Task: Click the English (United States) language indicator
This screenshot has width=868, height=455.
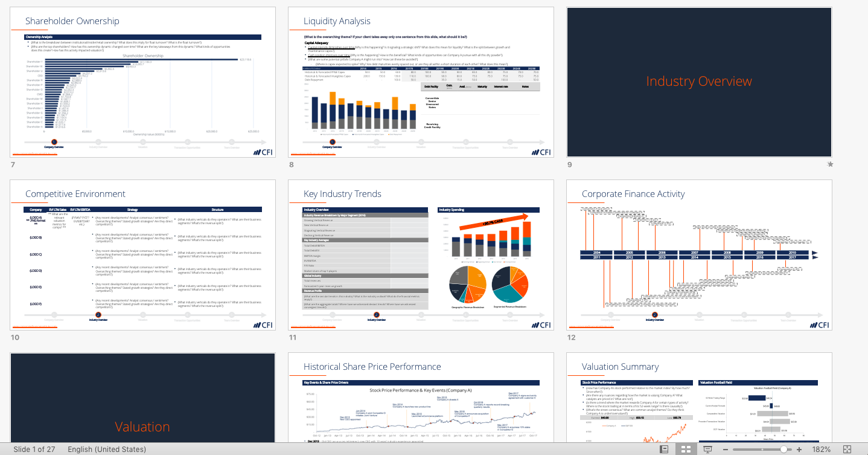Action: pos(107,450)
